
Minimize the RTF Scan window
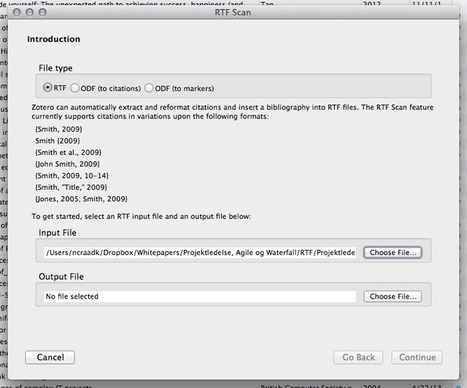click(x=29, y=12)
